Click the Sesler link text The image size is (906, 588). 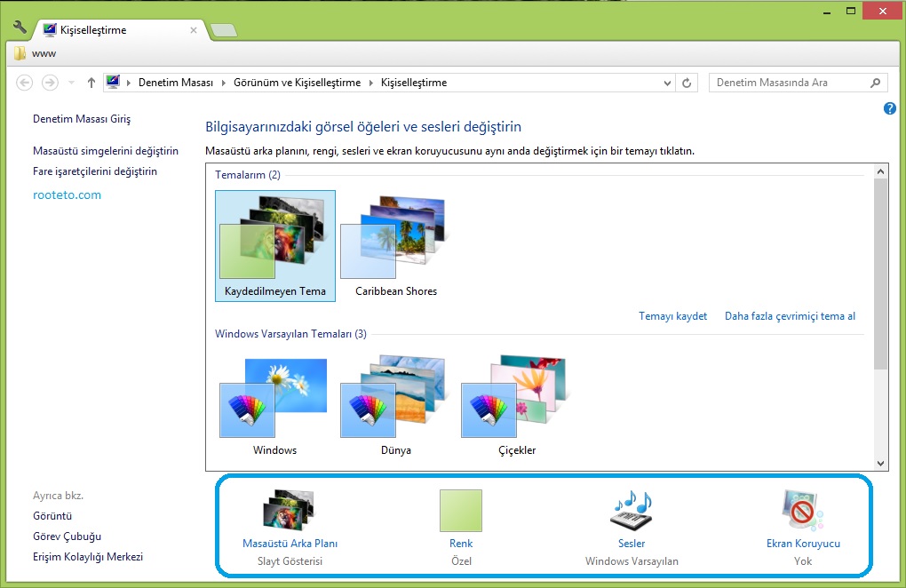point(632,544)
